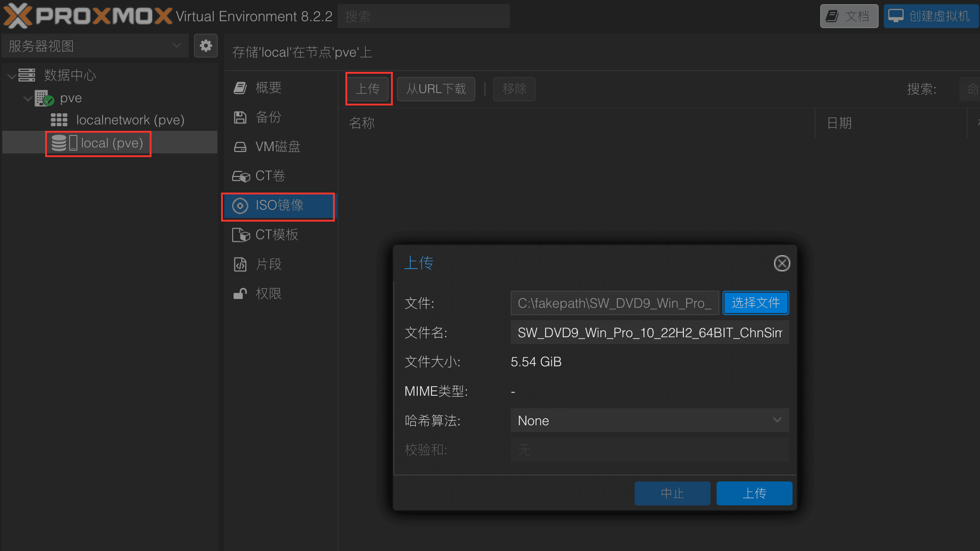The width and height of the screenshot is (980, 551).
Task: Click the disc icon for ISO镜像
Action: click(240, 205)
